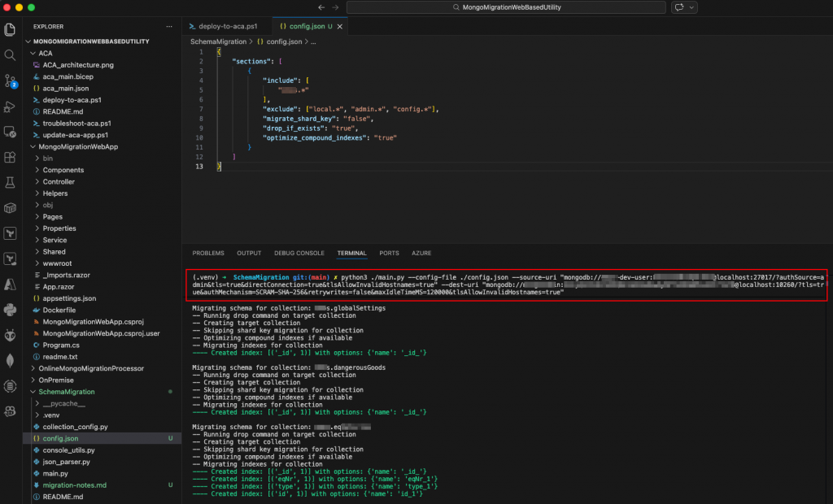The width and height of the screenshot is (833, 504).
Task: Click the Python icon in activity bar
Action: (10, 309)
